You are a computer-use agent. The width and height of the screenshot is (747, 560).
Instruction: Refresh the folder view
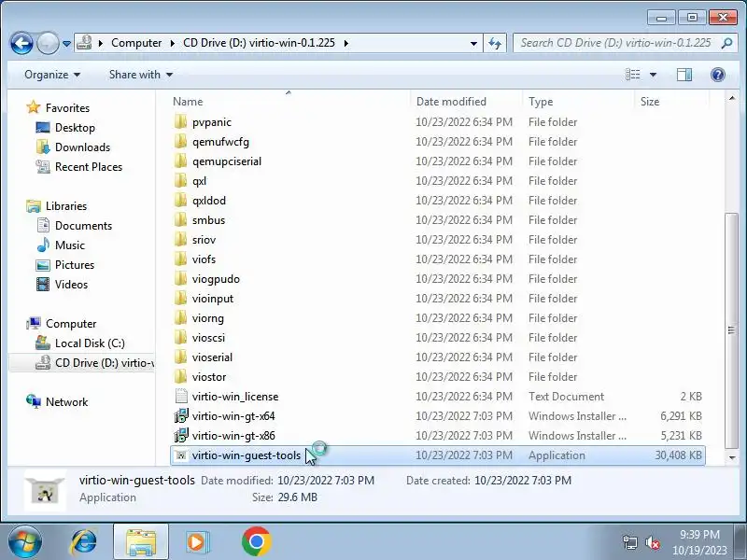(495, 43)
